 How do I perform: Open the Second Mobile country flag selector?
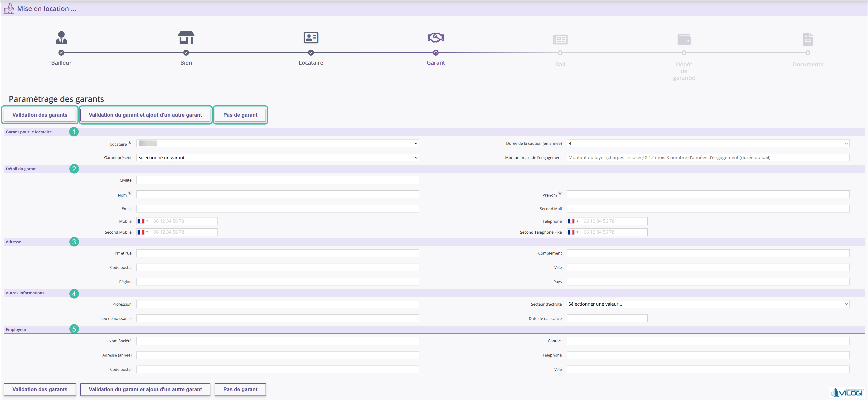[143, 232]
